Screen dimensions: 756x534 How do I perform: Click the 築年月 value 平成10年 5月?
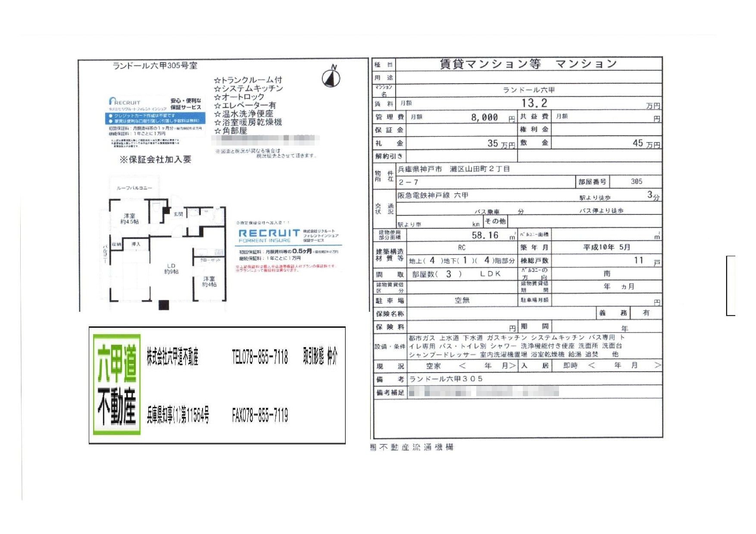606,247
